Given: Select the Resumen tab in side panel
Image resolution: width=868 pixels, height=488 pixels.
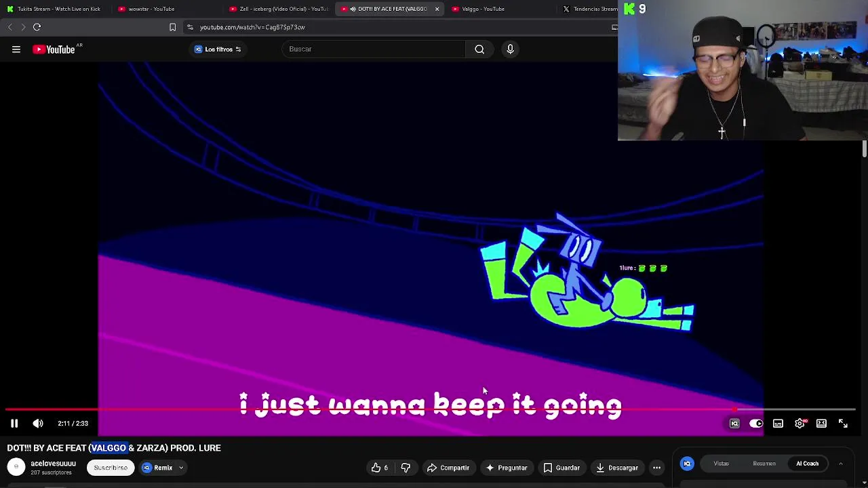Looking at the screenshot, I should [x=764, y=464].
